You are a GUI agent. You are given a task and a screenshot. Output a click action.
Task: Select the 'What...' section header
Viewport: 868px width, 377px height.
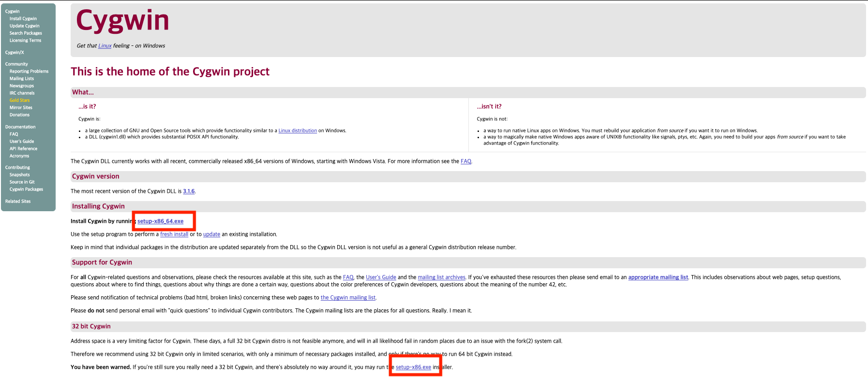point(83,92)
